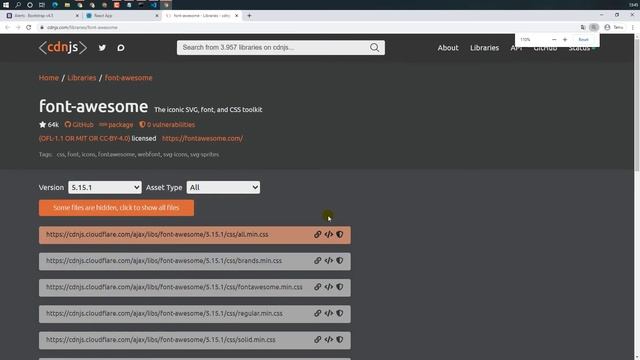Open the translate page icon
The width and height of the screenshot is (640, 360).
(583, 27)
